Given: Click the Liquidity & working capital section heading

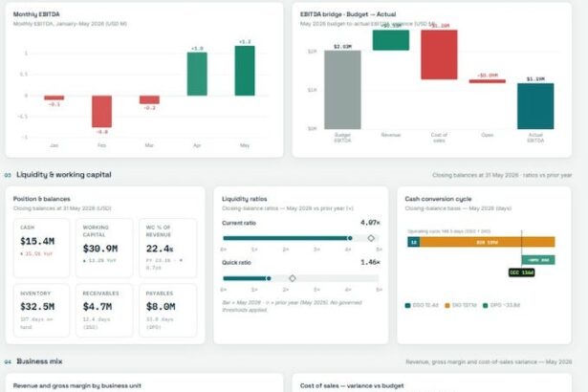Looking at the screenshot, I should tap(64, 174).
